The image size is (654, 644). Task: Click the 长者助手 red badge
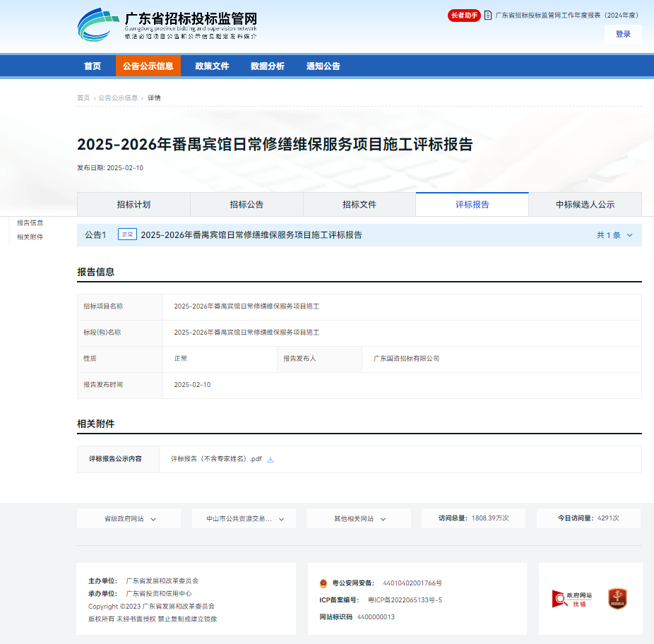point(464,15)
